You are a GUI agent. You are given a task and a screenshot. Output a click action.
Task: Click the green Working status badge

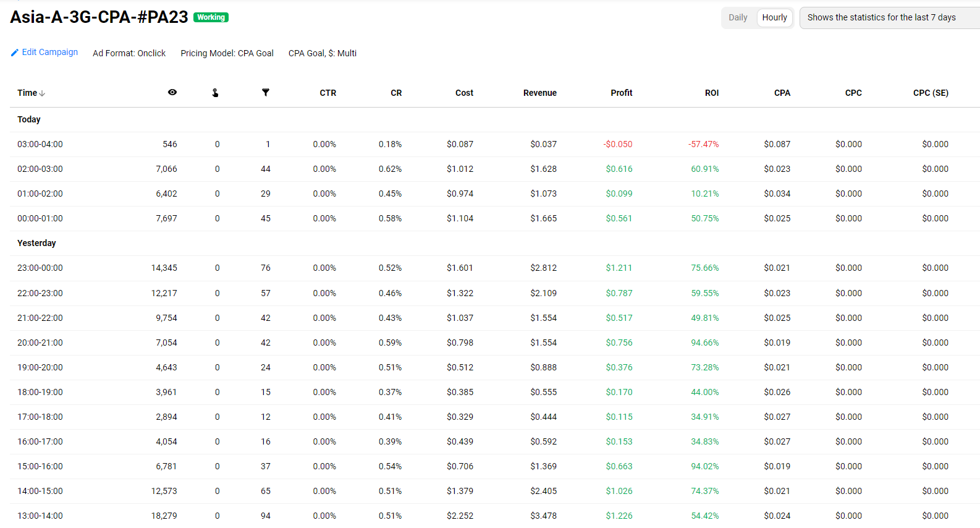pos(211,17)
